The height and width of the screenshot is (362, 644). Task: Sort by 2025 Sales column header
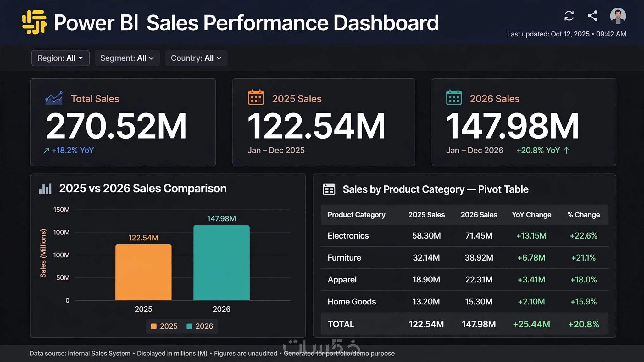[x=426, y=215]
